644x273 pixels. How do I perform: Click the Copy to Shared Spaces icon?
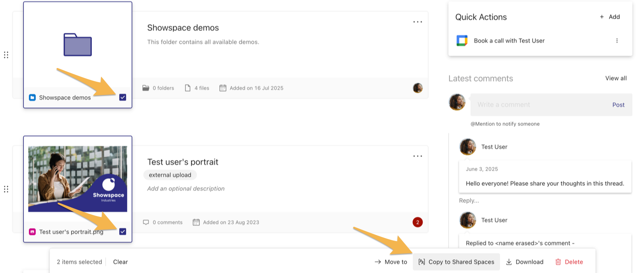point(422,262)
